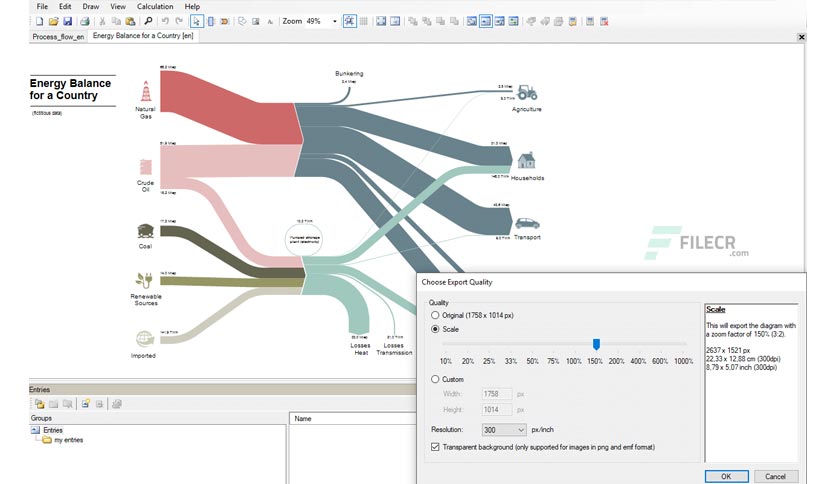Viewport: 836px width, 484px height.
Task: Select the Custom size radio button
Action: [435, 379]
